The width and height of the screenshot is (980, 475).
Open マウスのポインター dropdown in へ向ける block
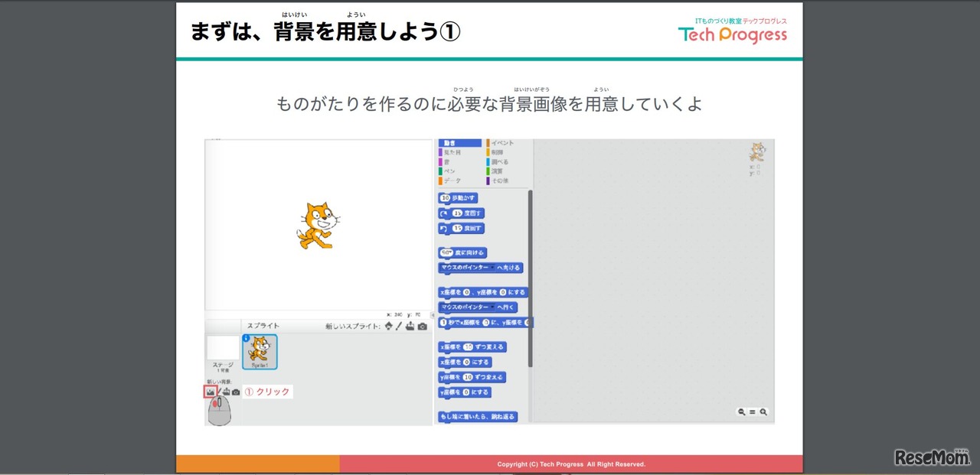click(492, 268)
